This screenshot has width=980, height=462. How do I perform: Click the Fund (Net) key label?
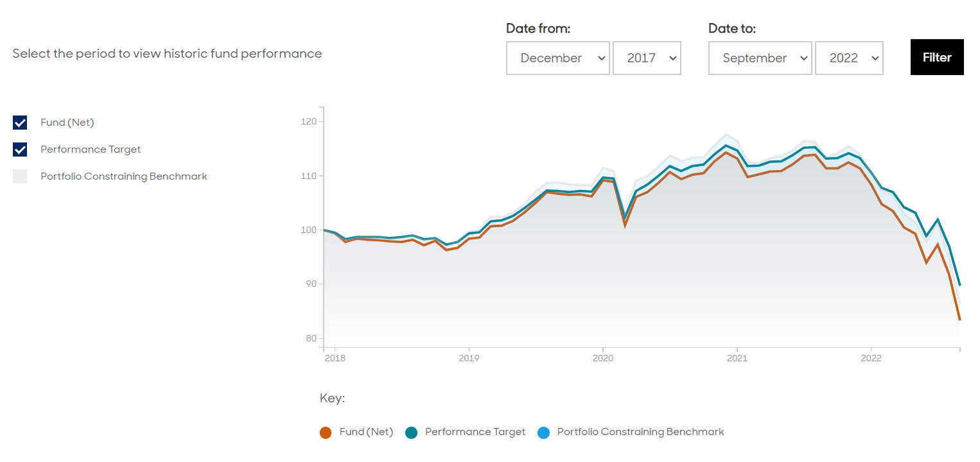[x=366, y=432]
